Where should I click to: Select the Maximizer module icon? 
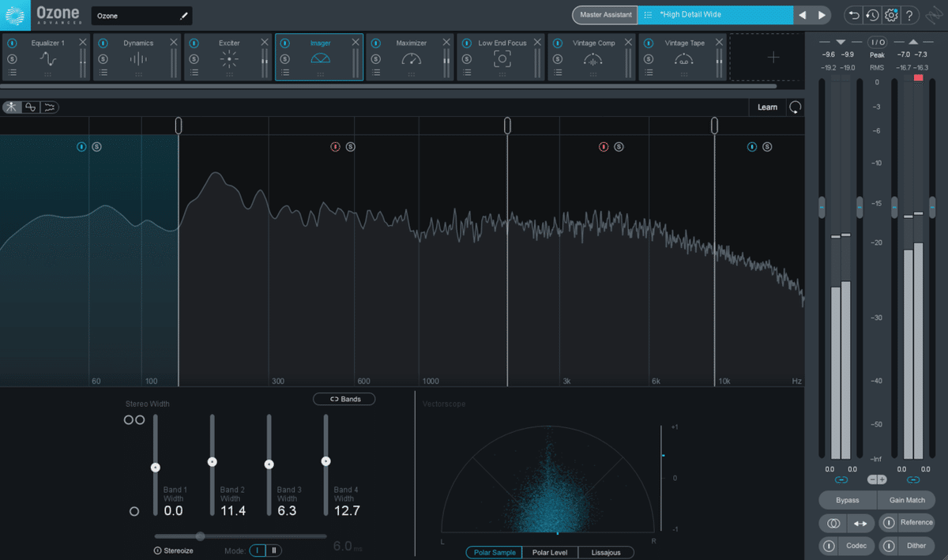point(412,58)
